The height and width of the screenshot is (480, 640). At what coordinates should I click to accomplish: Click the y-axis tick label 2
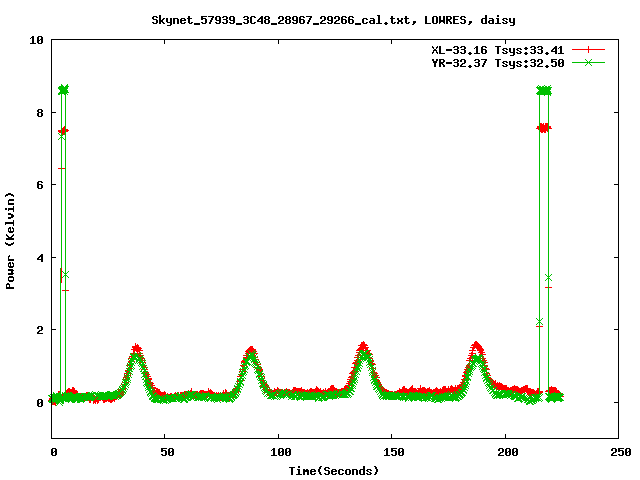pos(40,330)
